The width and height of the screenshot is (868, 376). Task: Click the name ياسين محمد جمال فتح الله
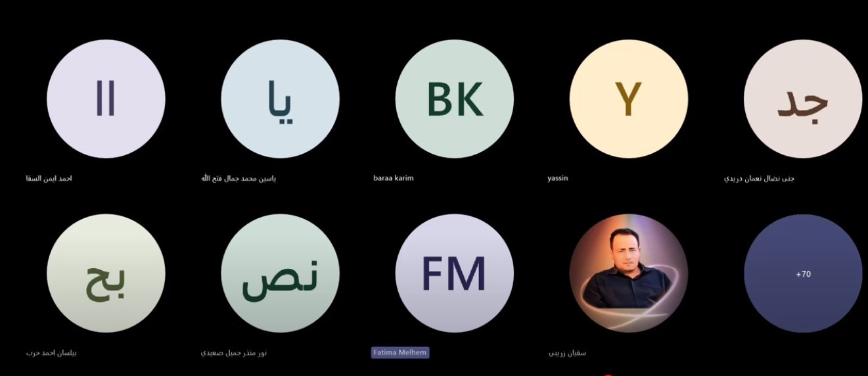pyautogui.click(x=239, y=178)
